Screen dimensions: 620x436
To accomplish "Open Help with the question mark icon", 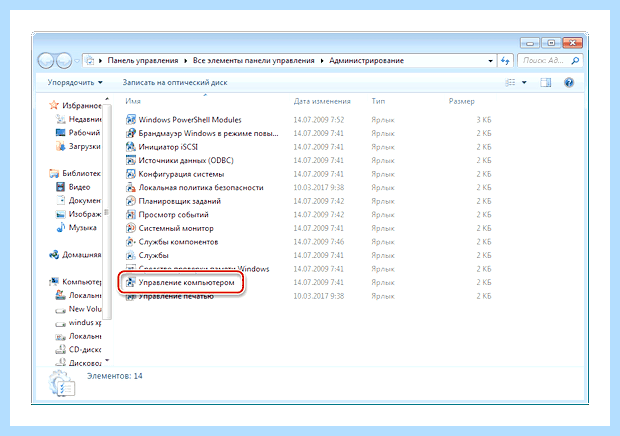I will (x=569, y=82).
